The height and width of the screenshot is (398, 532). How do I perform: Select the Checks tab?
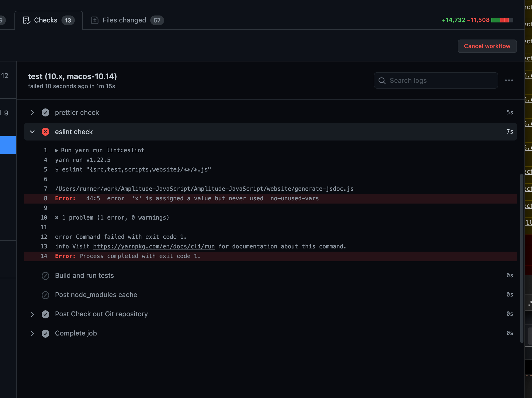(x=46, y=20)
